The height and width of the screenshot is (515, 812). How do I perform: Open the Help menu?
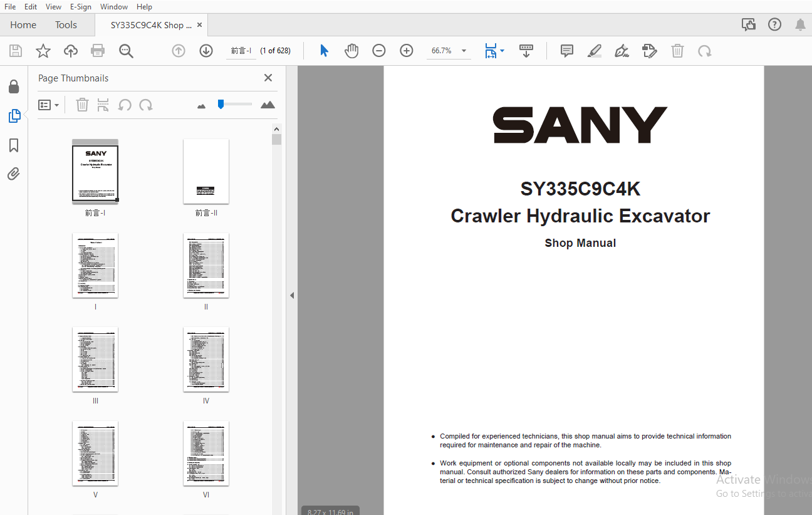(144, 6)
